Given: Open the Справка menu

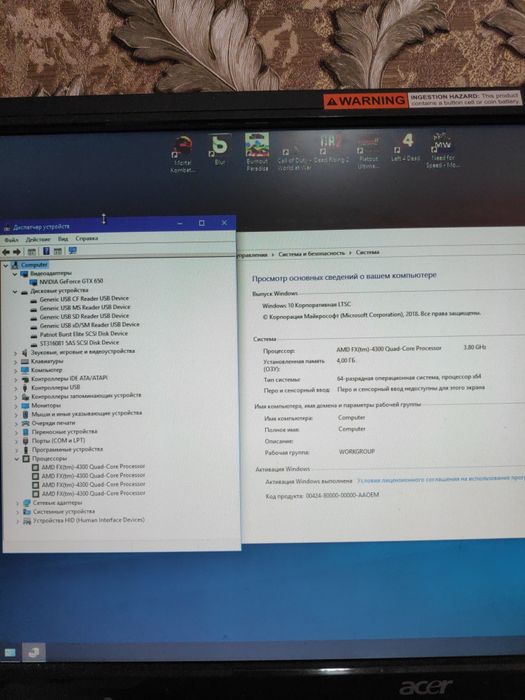Looking at the screenshot, I should (87, 238).
